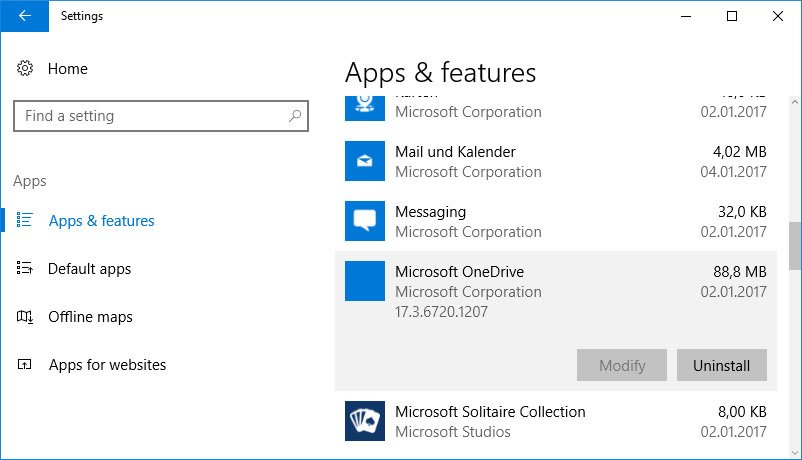
Task: Focus the Find a setting field
Action: click(161, 116)
